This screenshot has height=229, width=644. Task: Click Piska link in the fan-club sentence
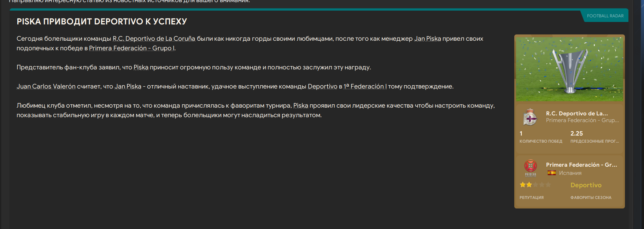coord(141,67)
